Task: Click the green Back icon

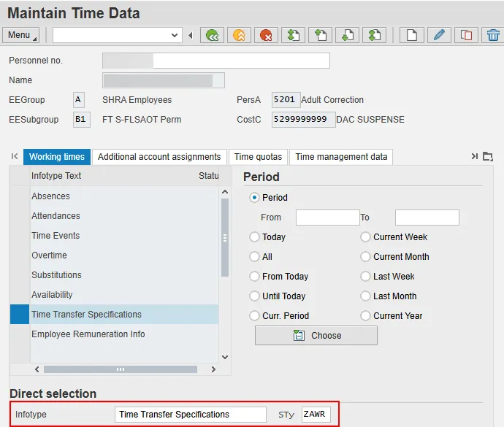Action: (213, 35)
